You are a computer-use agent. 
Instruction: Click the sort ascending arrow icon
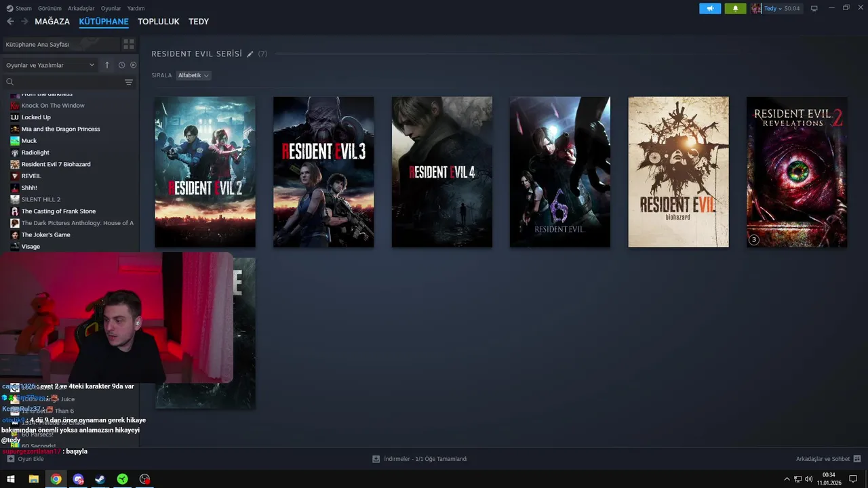(106, 65)
